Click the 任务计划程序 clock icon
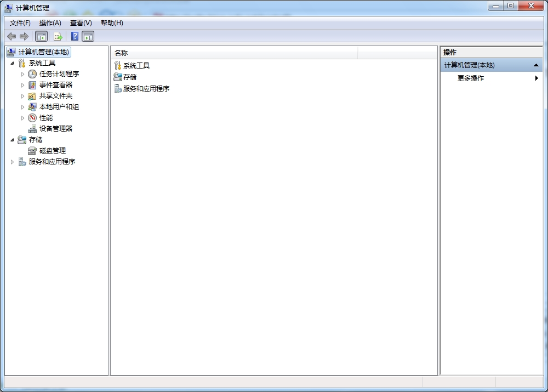548x392 pixels. click(32, 74)
